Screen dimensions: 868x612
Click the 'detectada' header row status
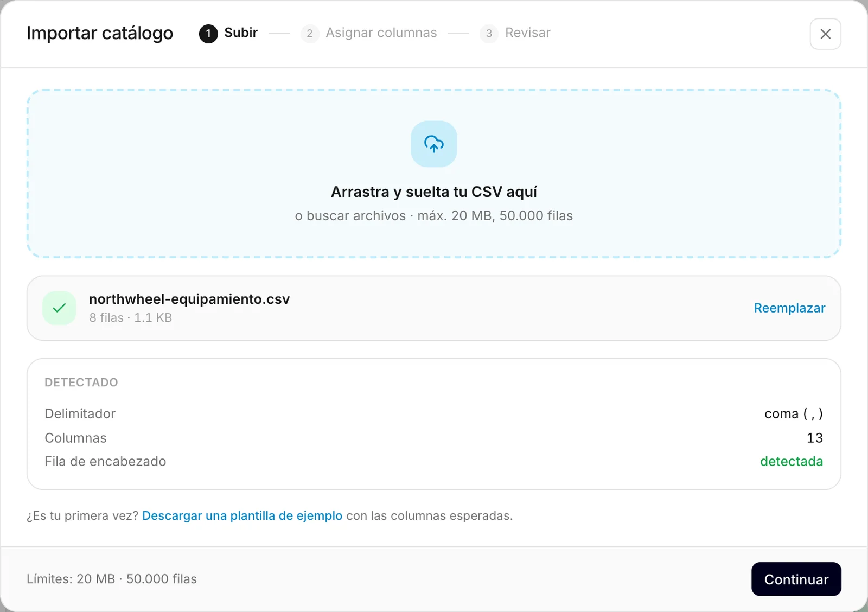coord(792,461)
